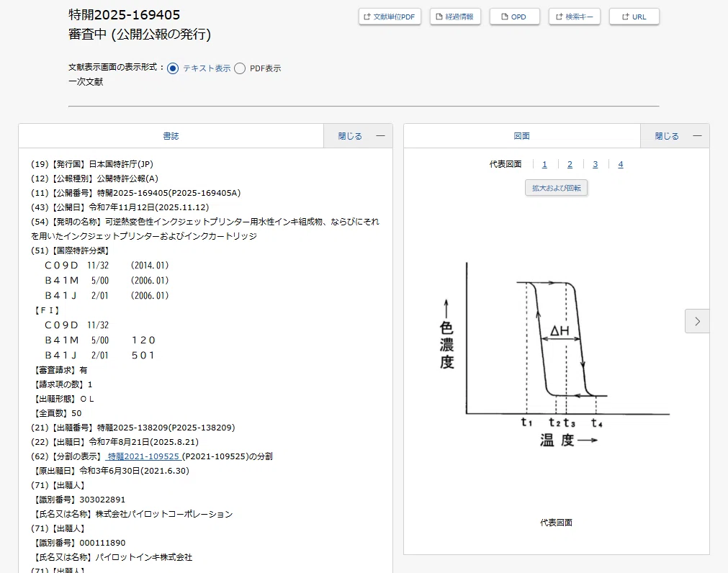Open the 文献単位PDF document button
This screenshot has height=573, width=728.
[390, 17]
